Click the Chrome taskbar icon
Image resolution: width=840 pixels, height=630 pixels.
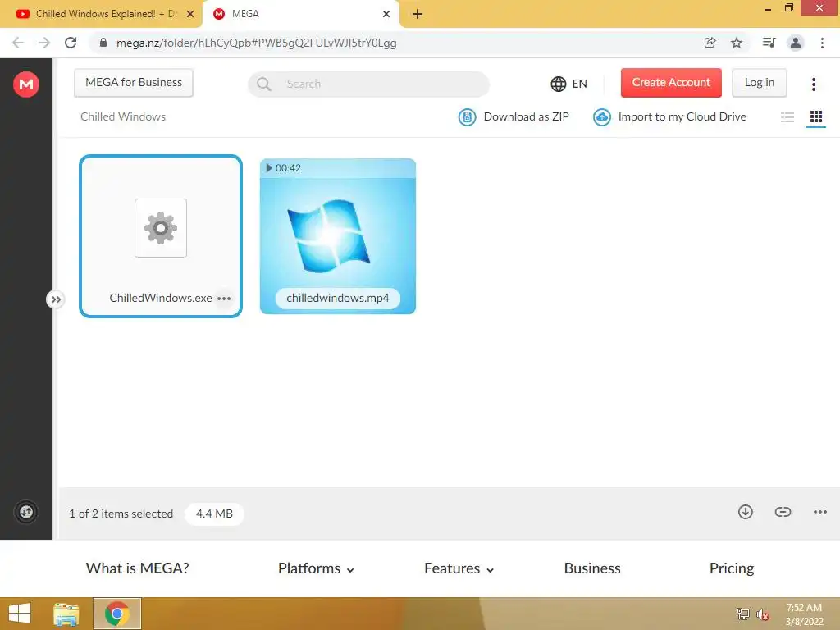pyautogui.click(x=117, y=614)
